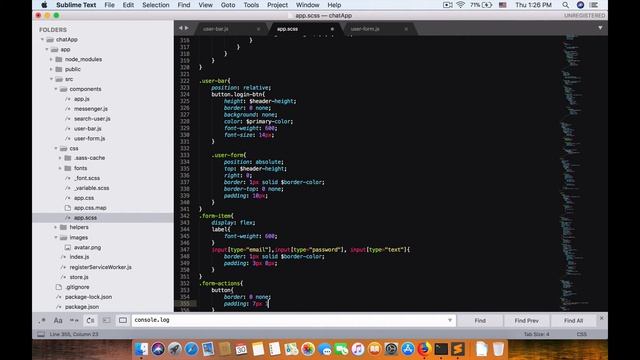Open package-lock.json in sidebar

coord(88,297)
